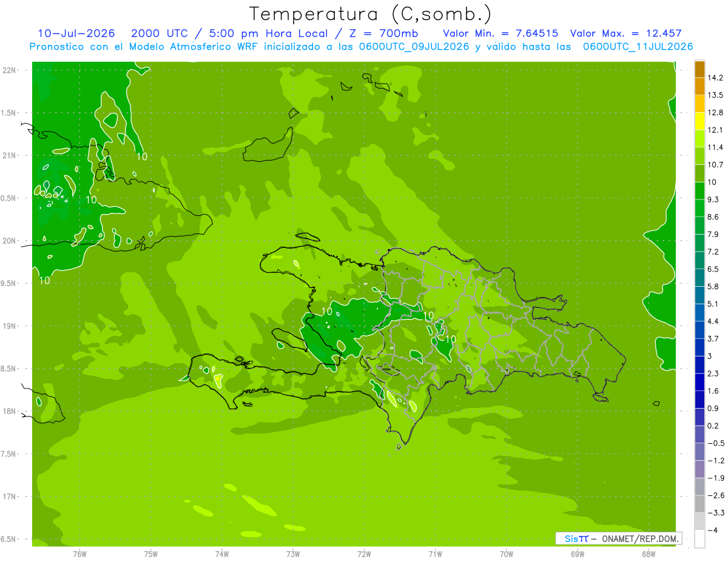Viewport: 728px width, 562px height.
Task: Click the "20N" latitude axis label
Action: [x=9, y=241]
